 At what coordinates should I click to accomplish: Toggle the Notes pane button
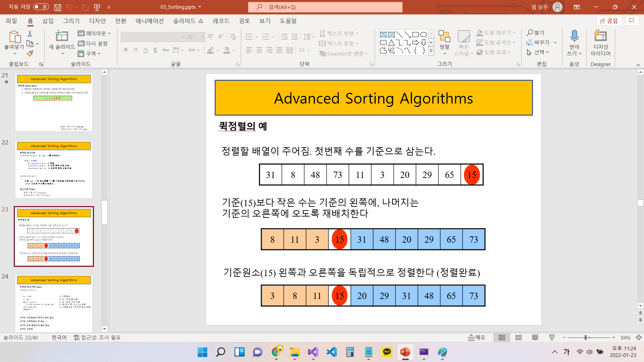tap(477, 338)
